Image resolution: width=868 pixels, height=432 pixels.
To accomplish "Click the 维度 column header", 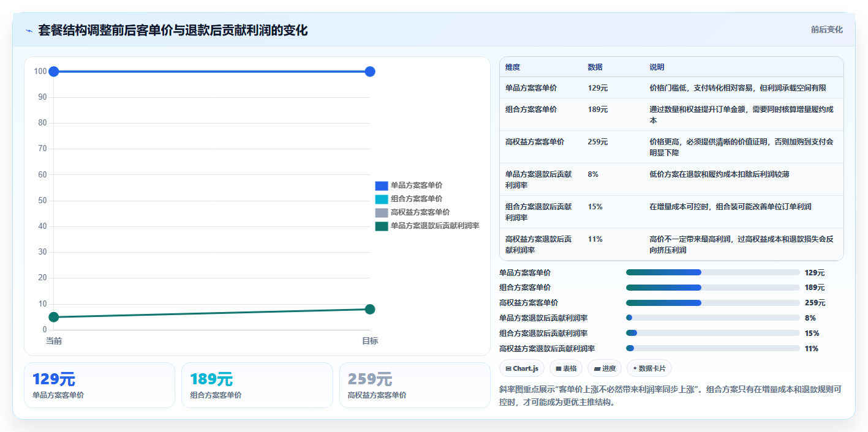I will 513,67.
